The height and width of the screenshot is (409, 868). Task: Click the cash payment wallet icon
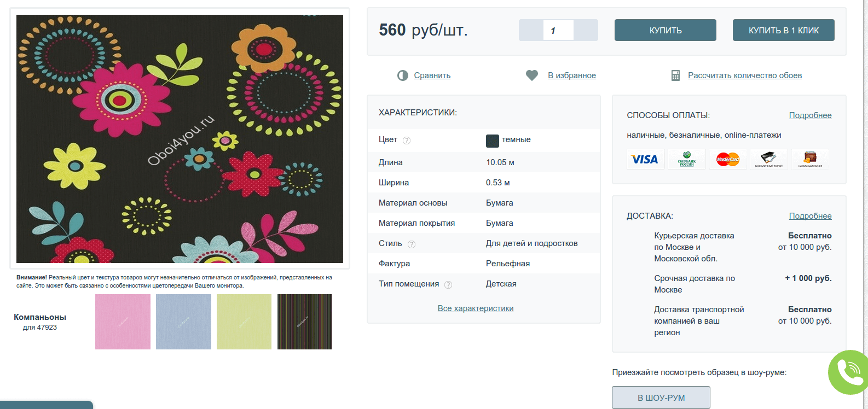(809, 159)
